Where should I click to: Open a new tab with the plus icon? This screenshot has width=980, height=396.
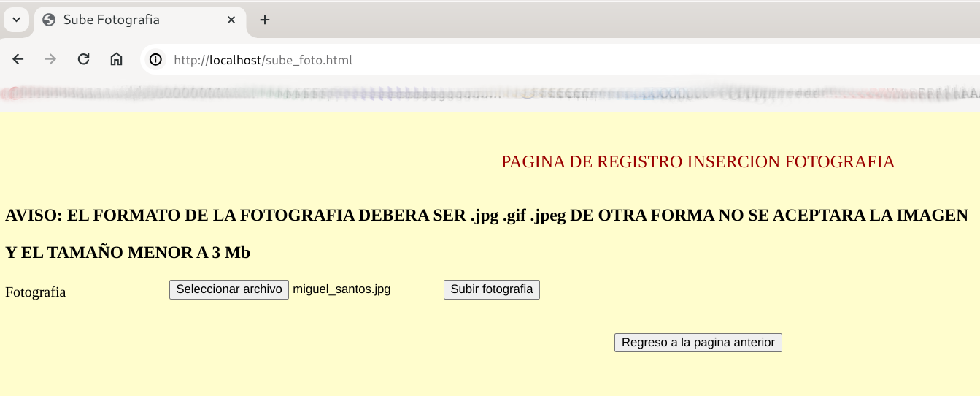tap(265, 20)
